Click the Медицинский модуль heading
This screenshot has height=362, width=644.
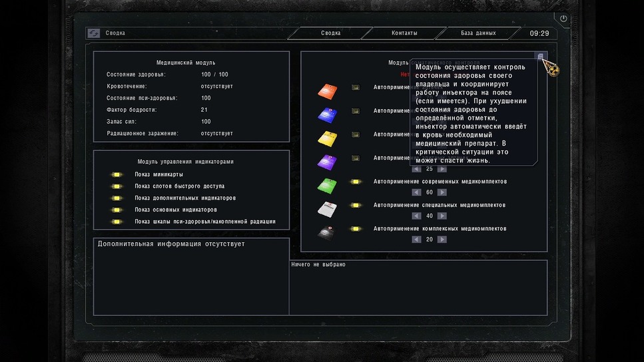[x=186, y=63]
